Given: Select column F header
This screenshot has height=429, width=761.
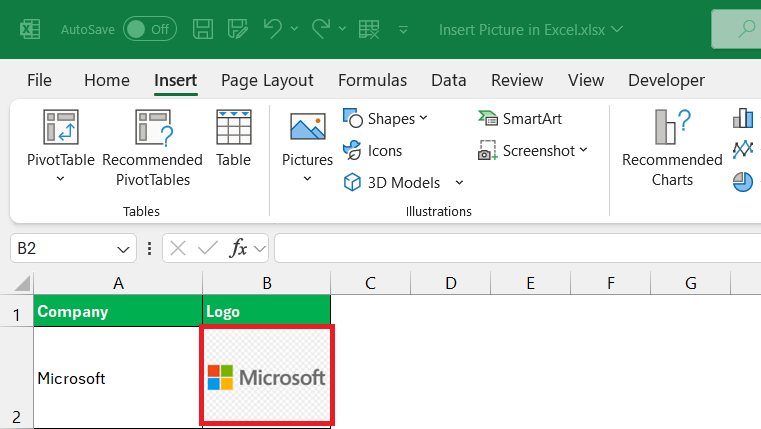Looking at the screenshot, I should click(x=611, y=283).
